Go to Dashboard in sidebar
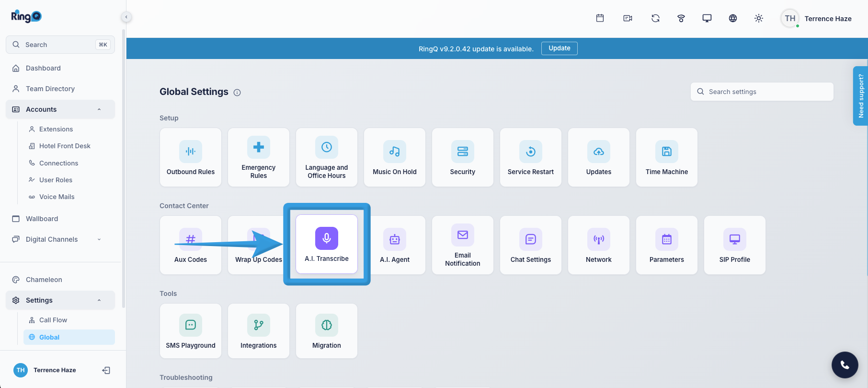Image resolution: width=868 pixels, height=388 pixels. click(x=60, y=68)
